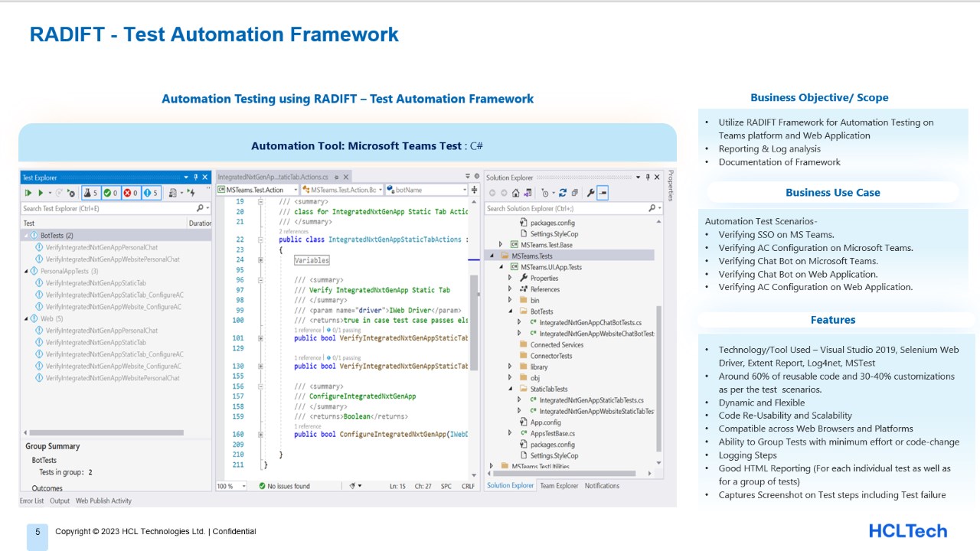The width and height of the screenshot is (980, 551).
Task: Open Run dropdown arrow beside green play icon
Action: click(50, 193)
